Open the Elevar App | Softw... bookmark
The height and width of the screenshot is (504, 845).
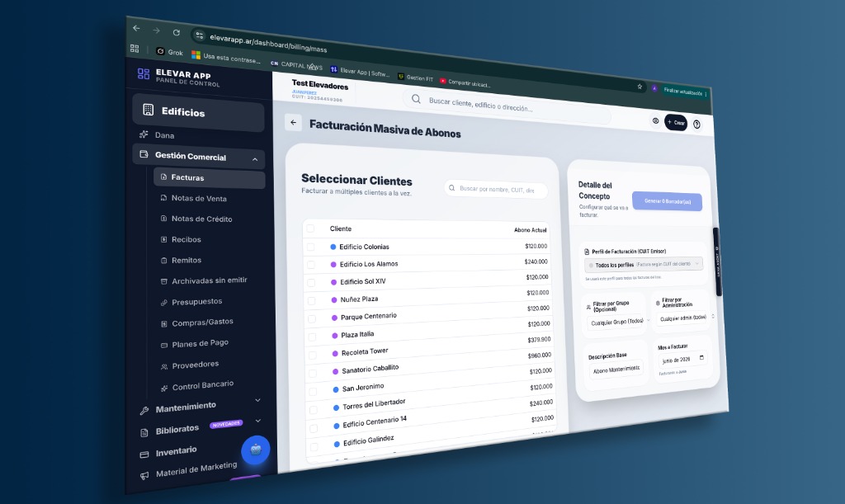pos(360,72)
